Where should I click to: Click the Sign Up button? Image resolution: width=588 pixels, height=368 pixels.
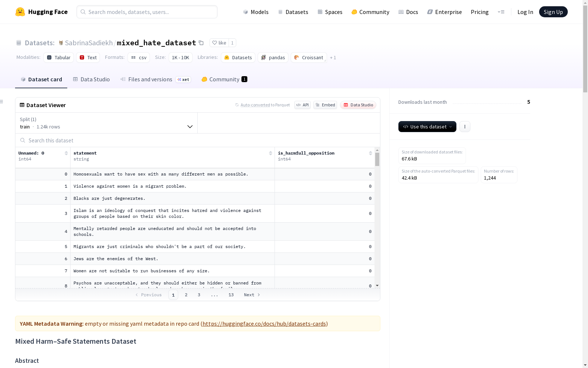(553, 12)
